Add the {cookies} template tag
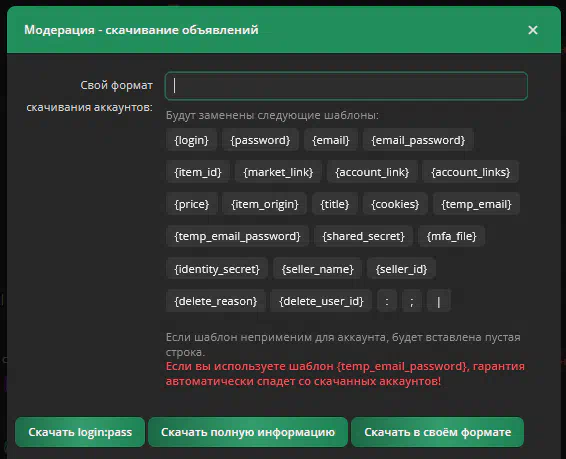This screenshot has width=566, height=459. 395,204
